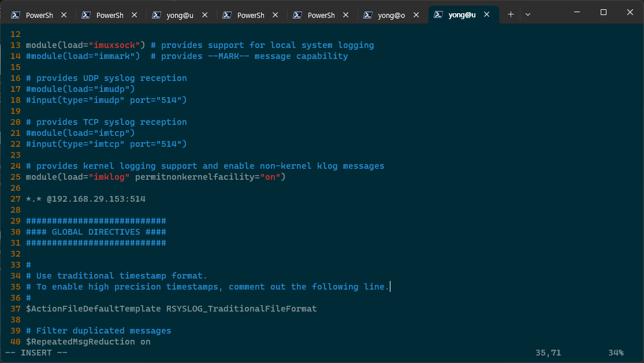Click '# provides TCP syslog reception' comment
The width and height of the screenshot is (644, 363).
106,122
